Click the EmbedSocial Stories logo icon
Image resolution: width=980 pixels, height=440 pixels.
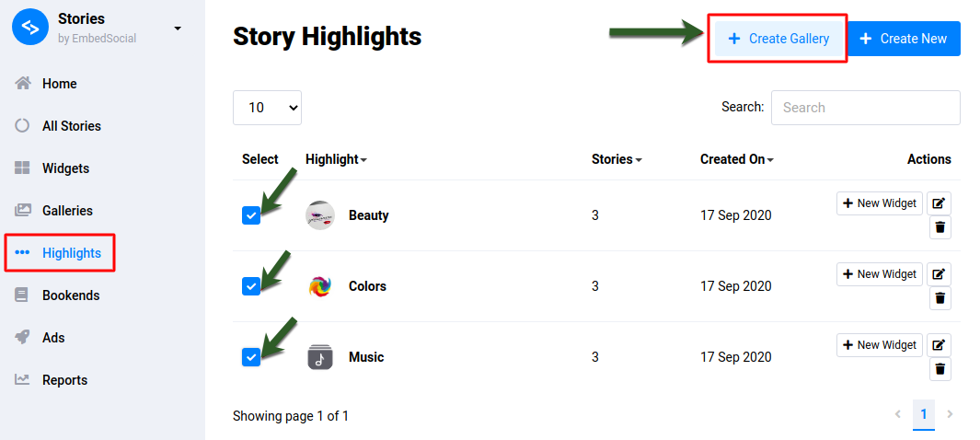tap(30, 28)
